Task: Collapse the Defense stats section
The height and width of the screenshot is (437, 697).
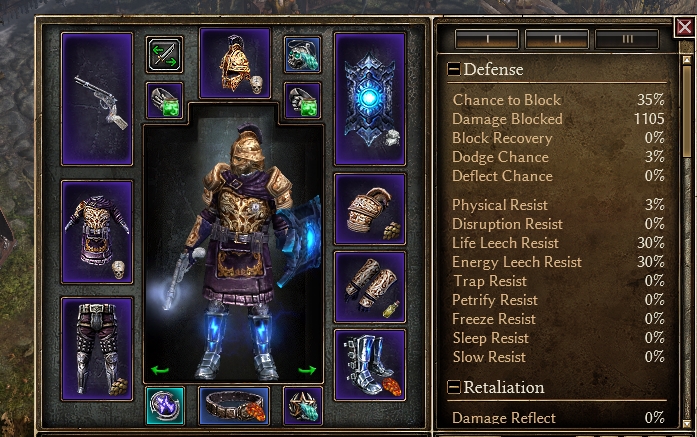Action: tap(453, 69)
